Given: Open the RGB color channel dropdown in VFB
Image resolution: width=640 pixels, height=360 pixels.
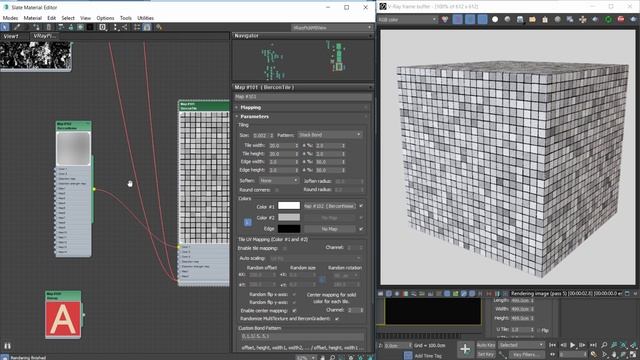Looking at the screenshot, I should (x=407, y=19).
